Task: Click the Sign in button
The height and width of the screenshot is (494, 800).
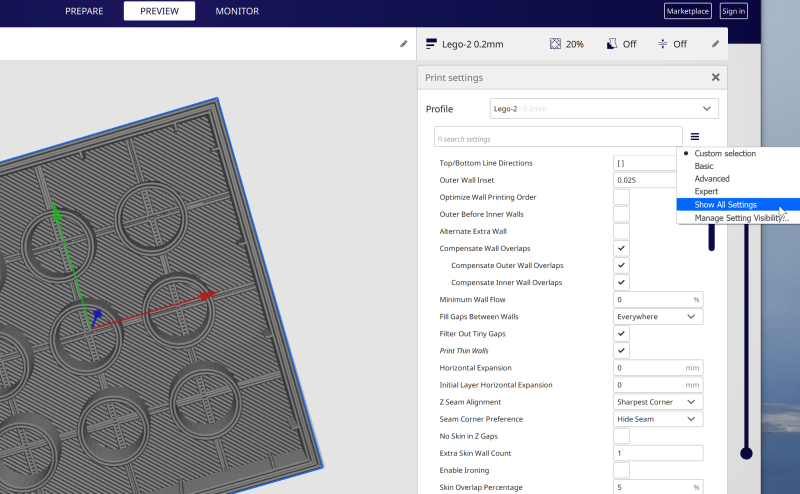Action: [x=734, y=11]
